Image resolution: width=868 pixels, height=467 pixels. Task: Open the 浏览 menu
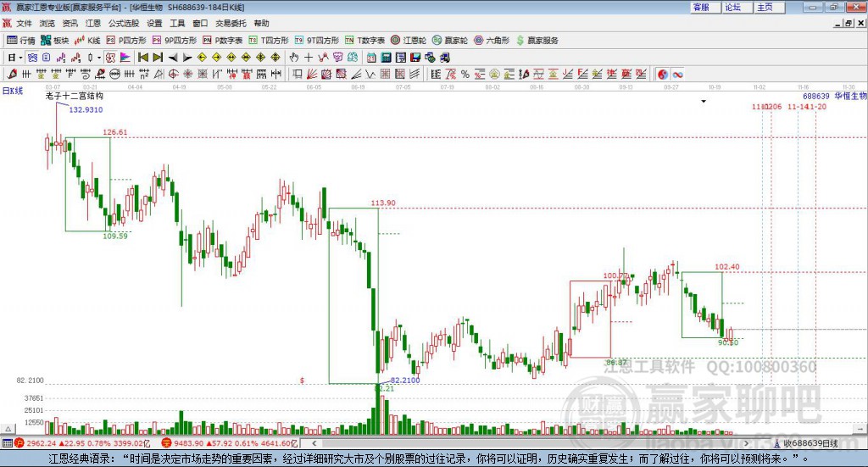[47, 23]
